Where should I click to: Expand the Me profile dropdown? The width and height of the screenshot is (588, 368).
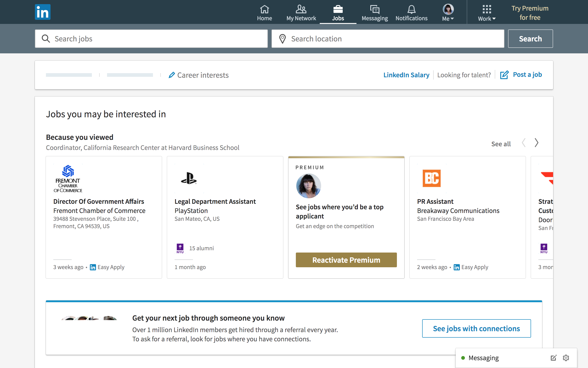point(448,13)
